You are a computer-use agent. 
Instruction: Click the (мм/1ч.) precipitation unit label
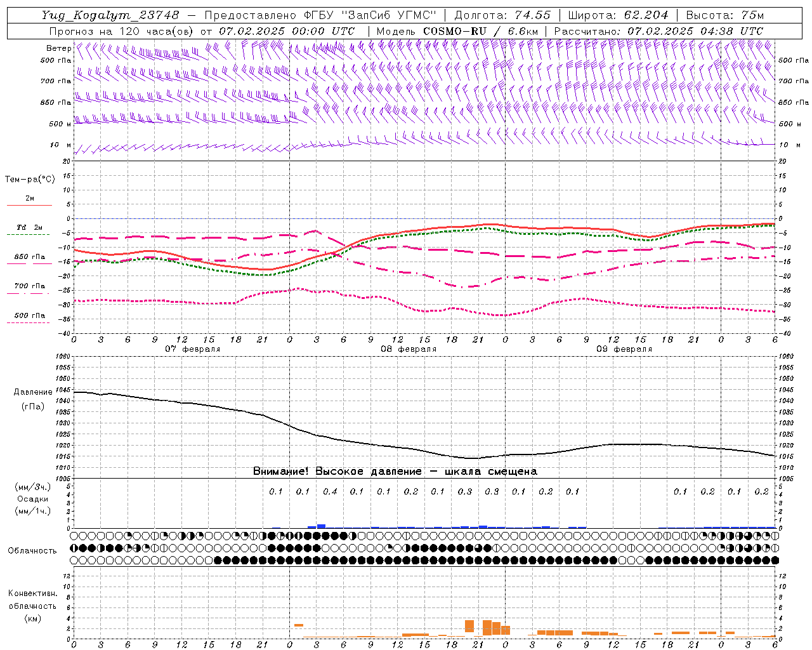[33, 511]
